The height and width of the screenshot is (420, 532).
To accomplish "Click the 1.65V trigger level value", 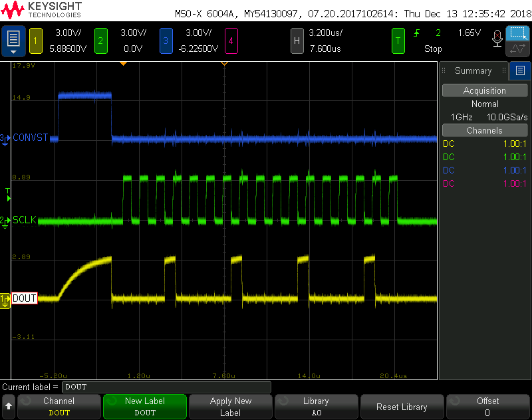I will [469, 33].
